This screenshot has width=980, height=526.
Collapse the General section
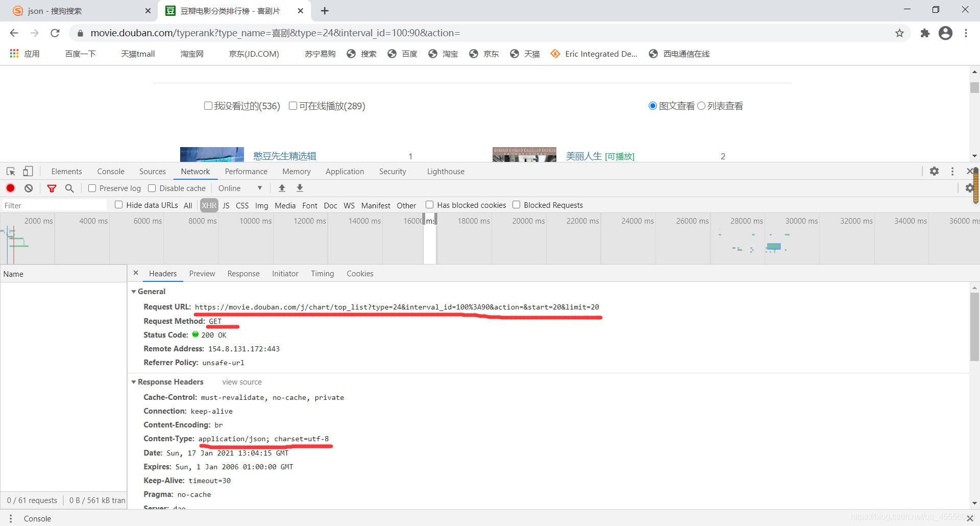tap(134, 292)
